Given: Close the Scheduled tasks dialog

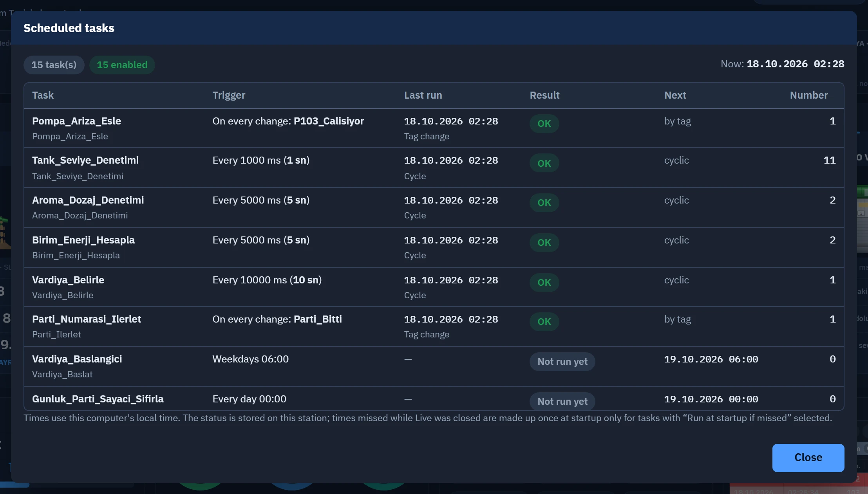Looking at the screenshot, I should point(808,458).
